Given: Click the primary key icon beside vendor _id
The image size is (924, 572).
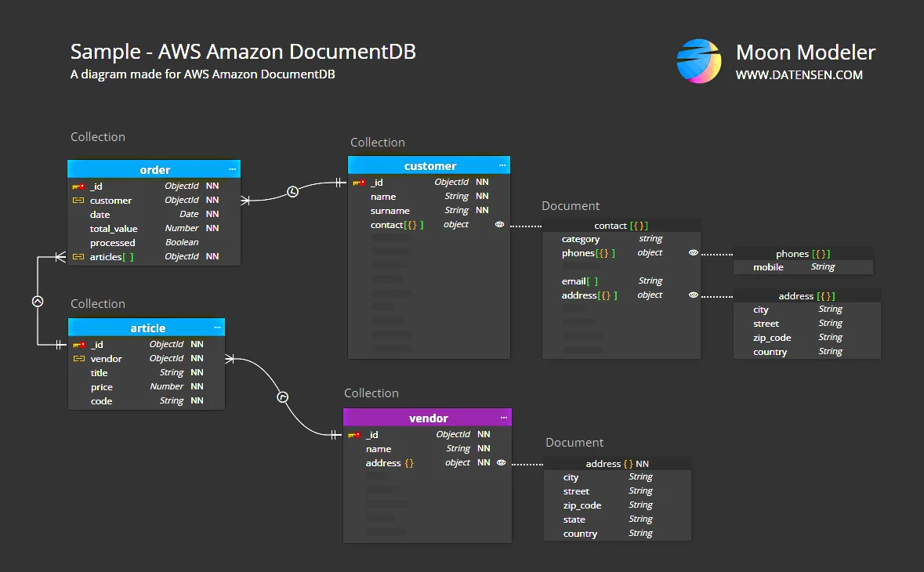Looking at the screenshot, I should (x=354, y=436).
